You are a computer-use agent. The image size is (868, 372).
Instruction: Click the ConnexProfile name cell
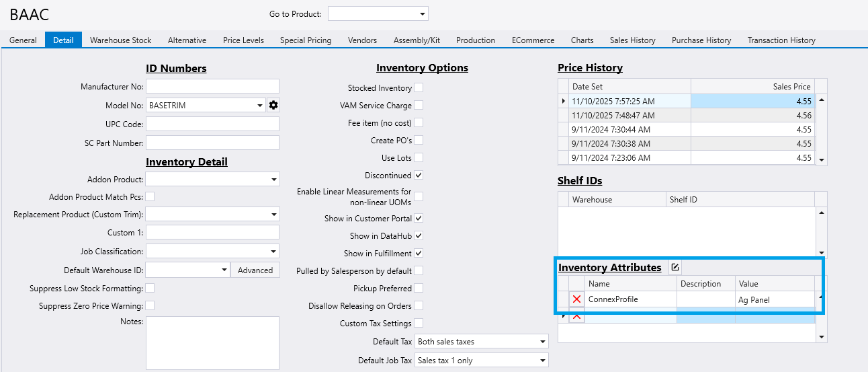click(x=631, y=299)
